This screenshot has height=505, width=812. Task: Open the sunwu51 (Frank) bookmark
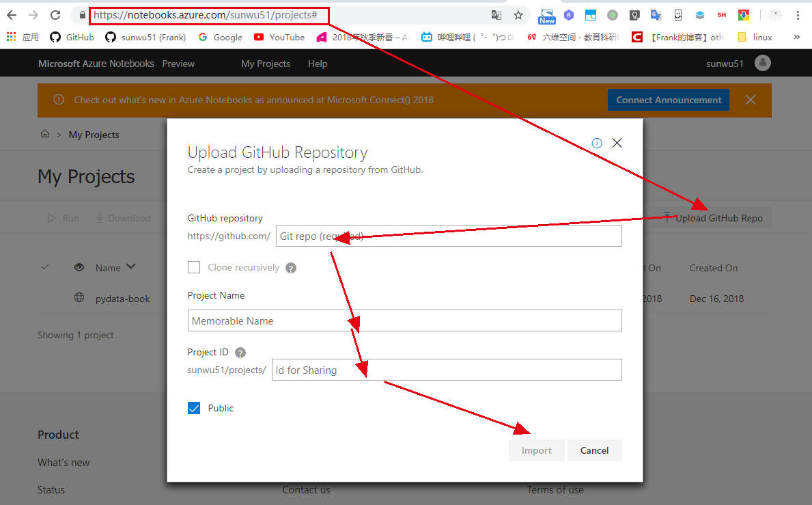coord(145,37)
